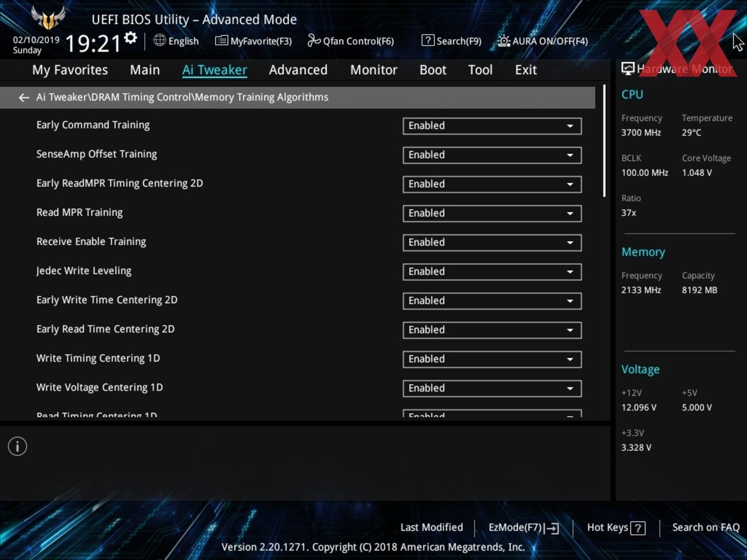Open SenseAmp Offset Training dropdown
This screenshot has width=747, height=560.
(492, 155)
